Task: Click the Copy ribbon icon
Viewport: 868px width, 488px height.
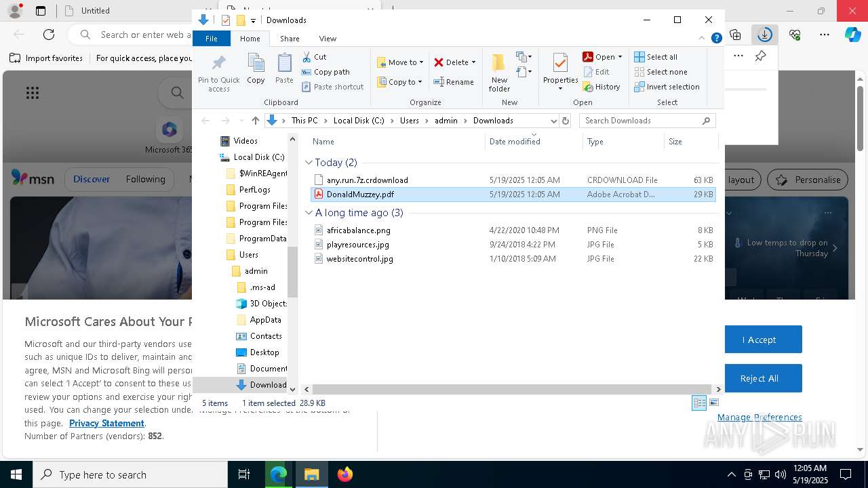Action: (256, 69)
